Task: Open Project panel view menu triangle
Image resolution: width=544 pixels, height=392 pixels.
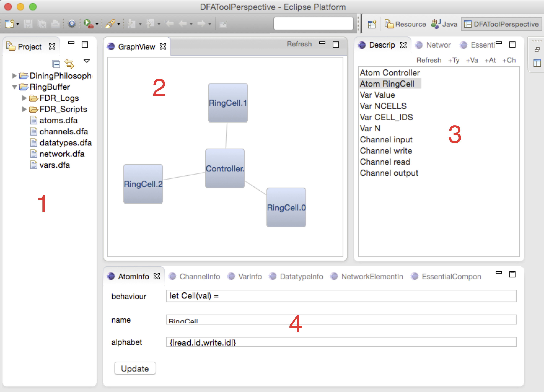Action: tap(87, 61)
